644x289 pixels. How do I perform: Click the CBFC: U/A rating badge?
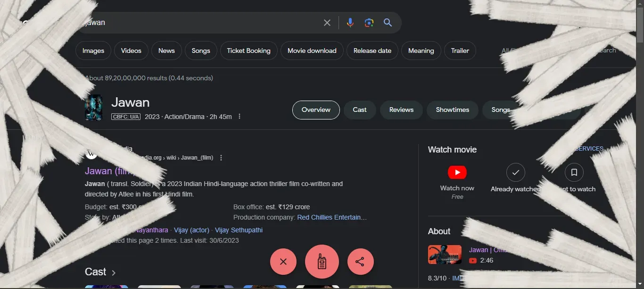pos(126,117)
